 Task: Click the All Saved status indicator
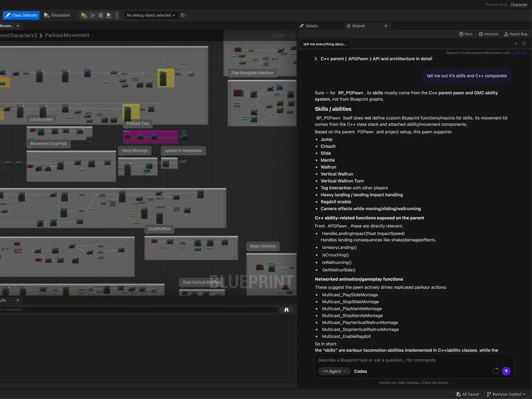point(467,394)
